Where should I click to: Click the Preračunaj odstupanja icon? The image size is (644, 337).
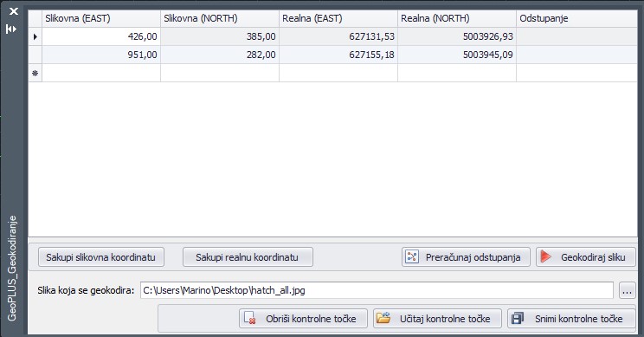[x=411, y=256]
